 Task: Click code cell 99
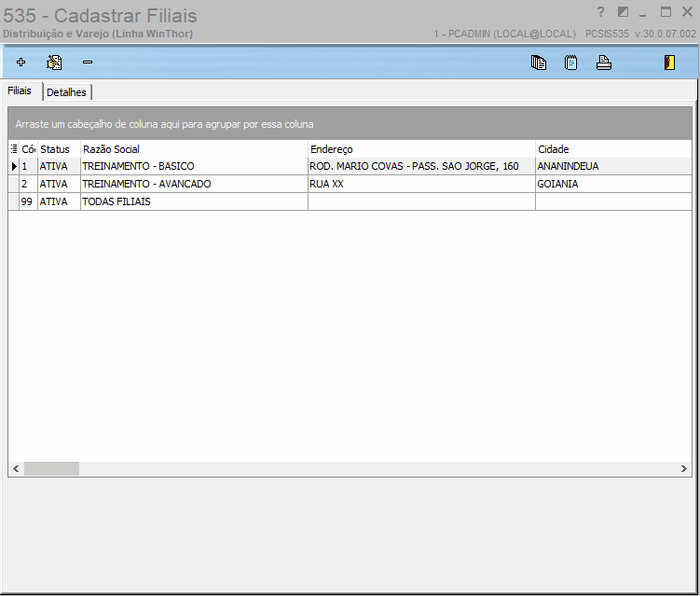[28, 201]
